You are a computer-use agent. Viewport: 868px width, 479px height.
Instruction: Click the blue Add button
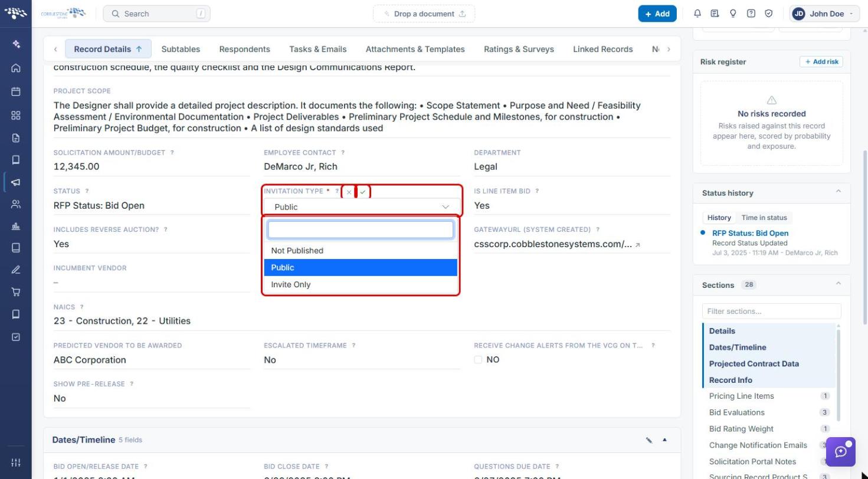pyautogui.click(x=657, y=14)
